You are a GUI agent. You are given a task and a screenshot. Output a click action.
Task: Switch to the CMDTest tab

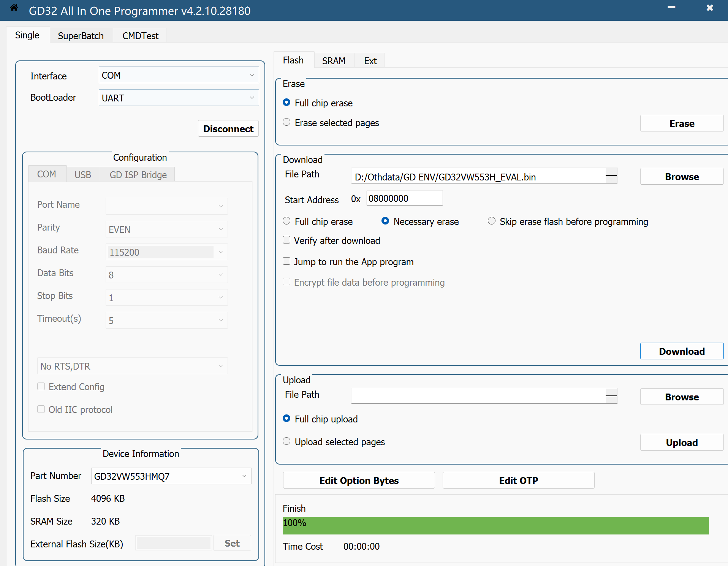(140, 36)
